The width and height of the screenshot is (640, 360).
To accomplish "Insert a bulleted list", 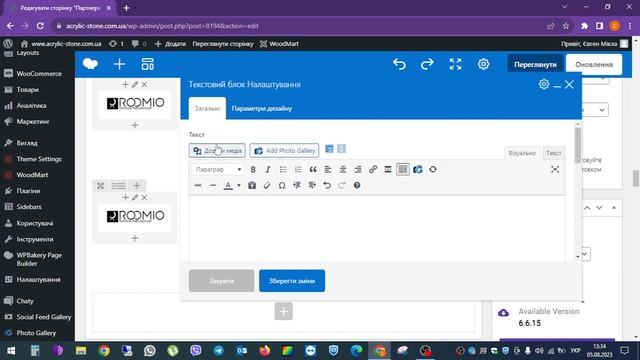I will (283, 169).
